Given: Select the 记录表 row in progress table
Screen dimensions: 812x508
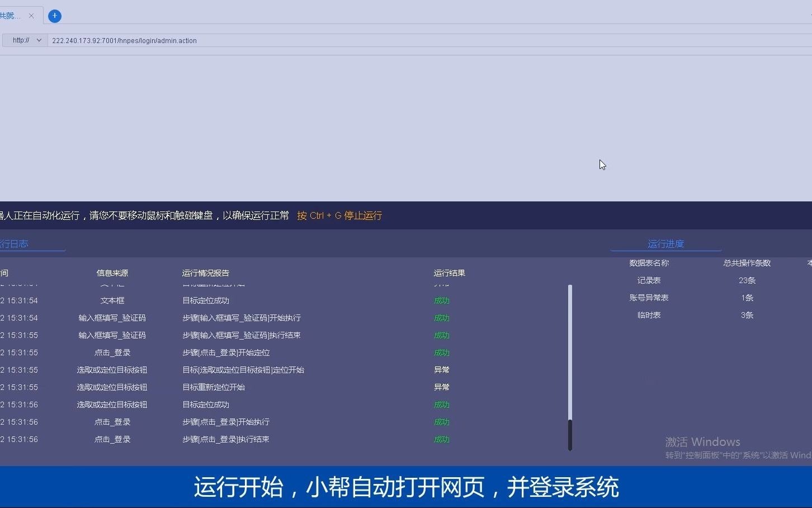Looking at the screenshot, I should coord(649,280).
